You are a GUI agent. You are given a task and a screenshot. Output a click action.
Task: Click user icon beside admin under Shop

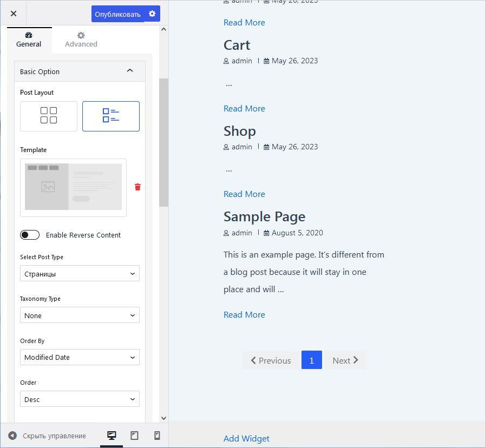pos(226,147)
